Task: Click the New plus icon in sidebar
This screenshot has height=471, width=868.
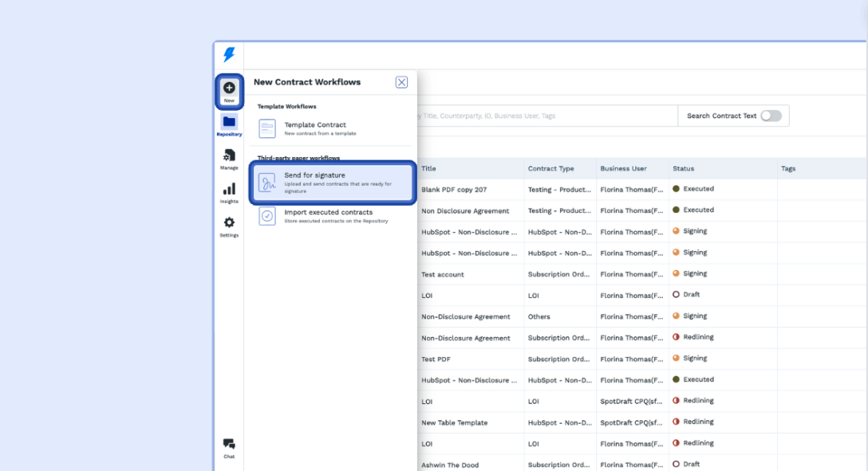Action: (x=229, y=88)
